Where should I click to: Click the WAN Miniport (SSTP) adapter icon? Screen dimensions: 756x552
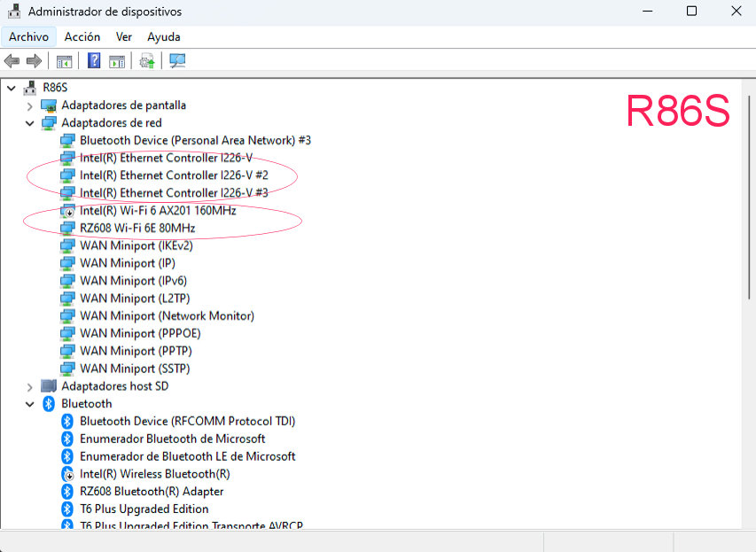point(67,369)
